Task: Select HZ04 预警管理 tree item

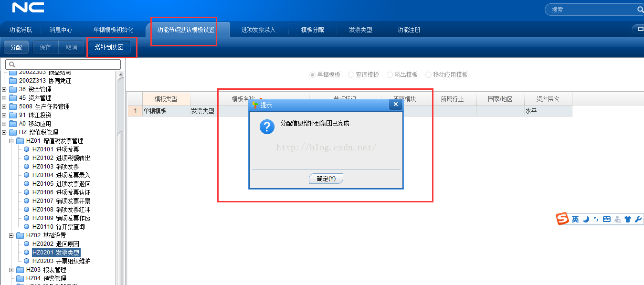Action: (x=46, y=278)
